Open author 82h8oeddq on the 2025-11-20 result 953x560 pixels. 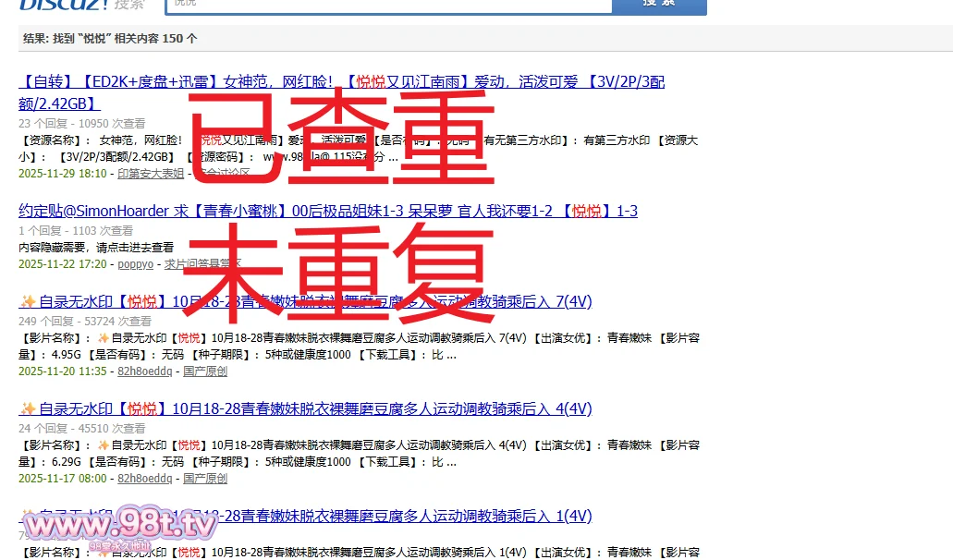[144, 371]
